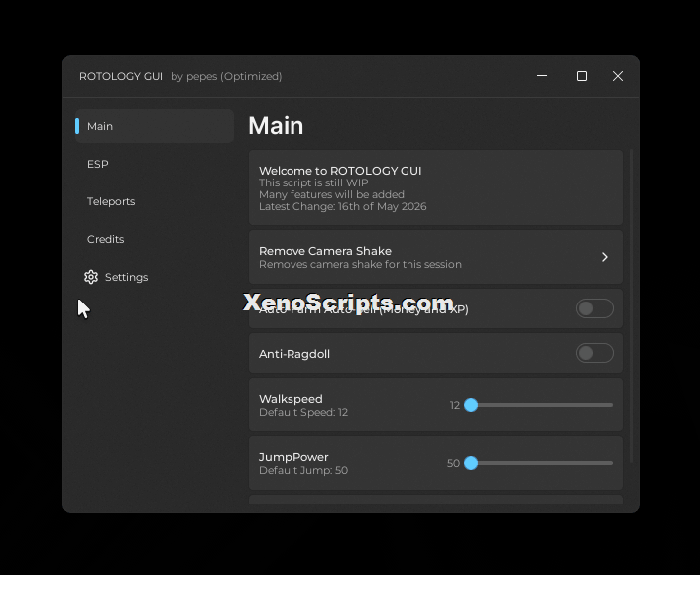The width and height of the screenshot is (700, 605).
Task: Click the large 'Main' page heading
Action: coord(276,126)
